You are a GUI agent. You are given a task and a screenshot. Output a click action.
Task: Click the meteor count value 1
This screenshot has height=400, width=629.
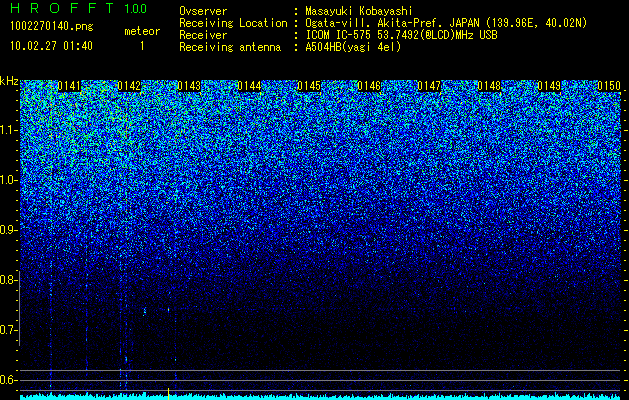point(142,46)
